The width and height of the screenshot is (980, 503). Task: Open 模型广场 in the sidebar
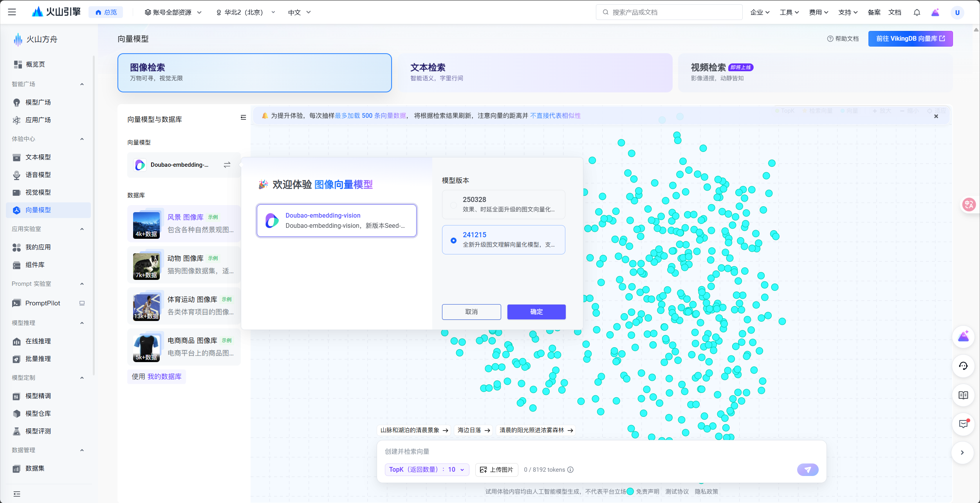tap(38, 102)
